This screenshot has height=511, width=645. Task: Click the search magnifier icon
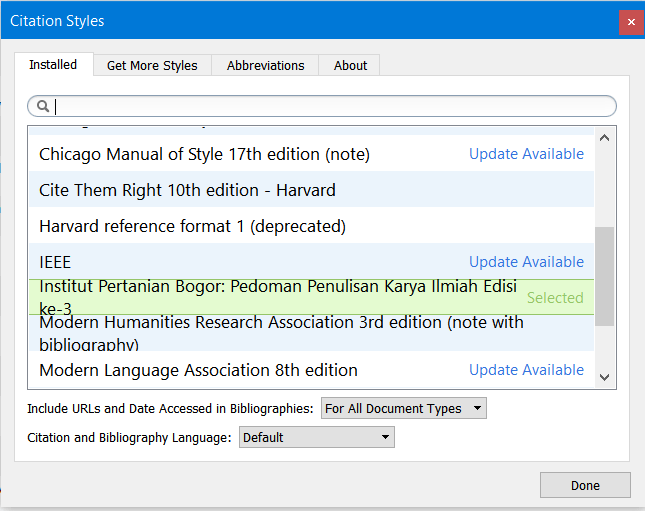pos(44,106)
